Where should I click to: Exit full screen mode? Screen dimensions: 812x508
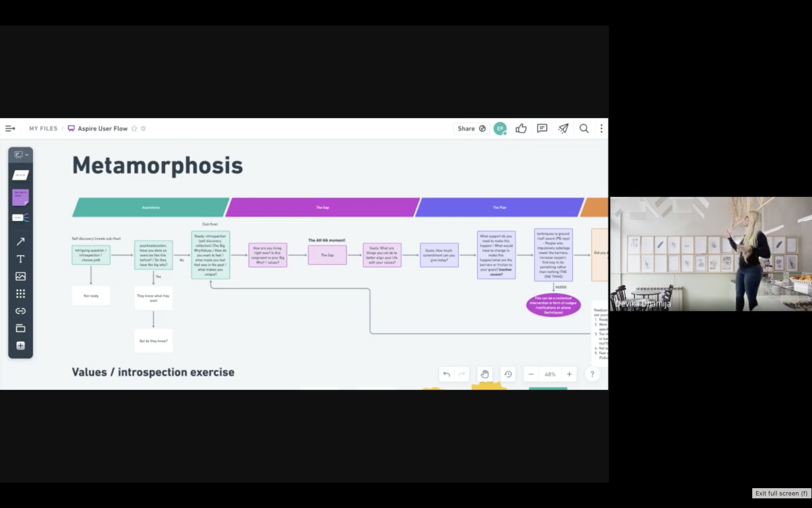point(781,493)
